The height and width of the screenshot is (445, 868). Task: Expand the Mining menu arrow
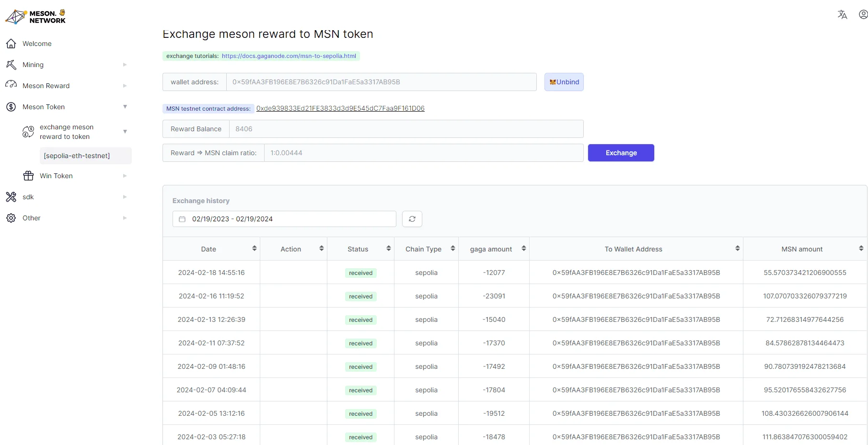[x=125, y=65]
